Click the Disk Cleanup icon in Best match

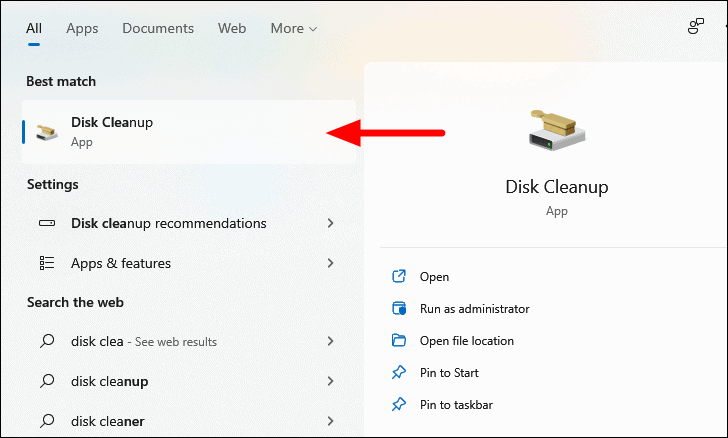click(47, 131)
